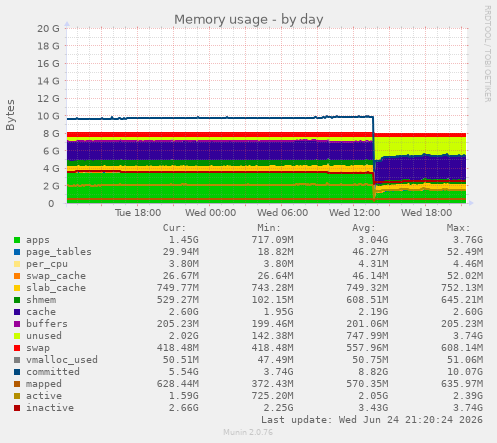Click the apps current value 1.45G
Screen dimensions: 497x443
[183, 240]
